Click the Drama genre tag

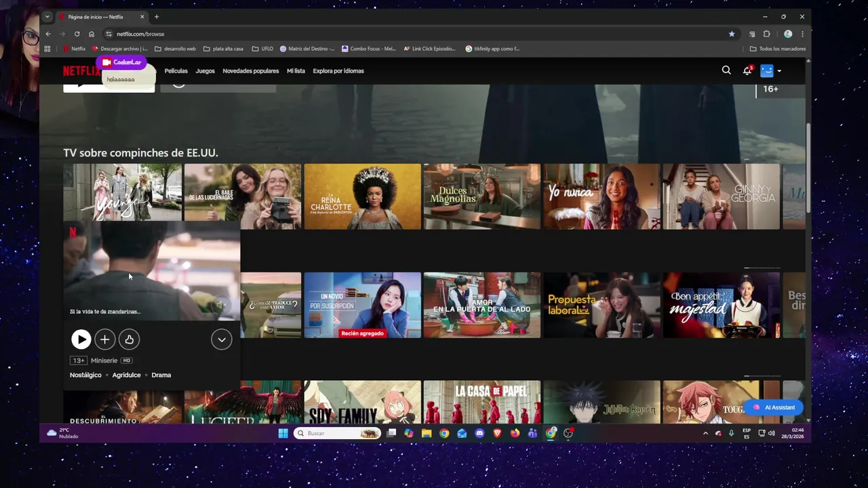click(x=161, y=375)
